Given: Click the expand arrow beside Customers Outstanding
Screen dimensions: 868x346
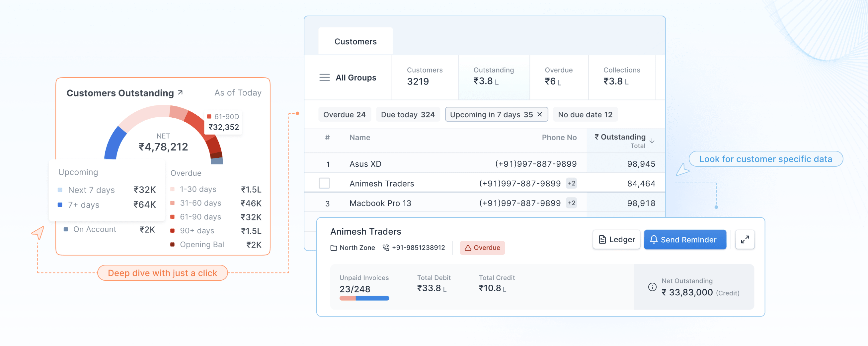Looking at the screenshot, I should (180, 92).
